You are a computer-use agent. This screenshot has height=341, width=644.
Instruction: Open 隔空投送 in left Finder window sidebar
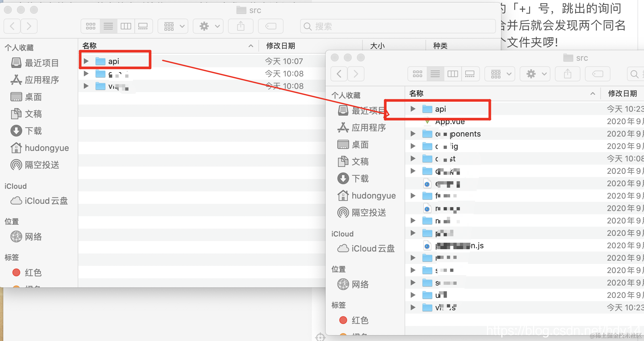click(x=35, y=165)
